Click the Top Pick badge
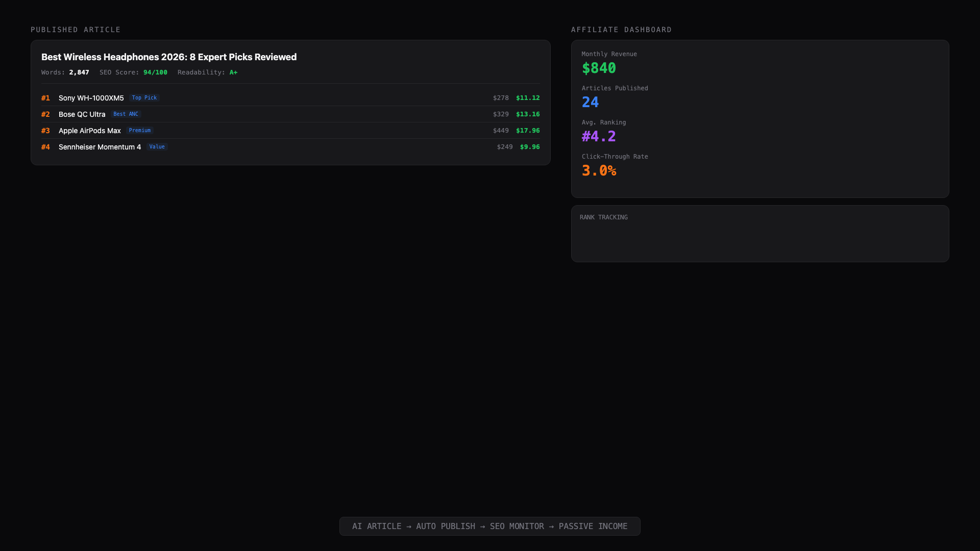 coord(144,98)
